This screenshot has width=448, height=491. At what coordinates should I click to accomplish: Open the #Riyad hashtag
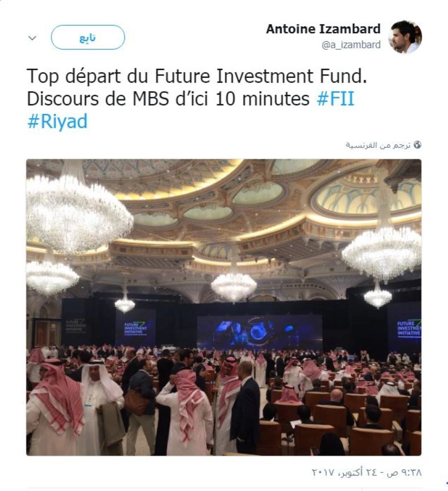coord(57,121)
